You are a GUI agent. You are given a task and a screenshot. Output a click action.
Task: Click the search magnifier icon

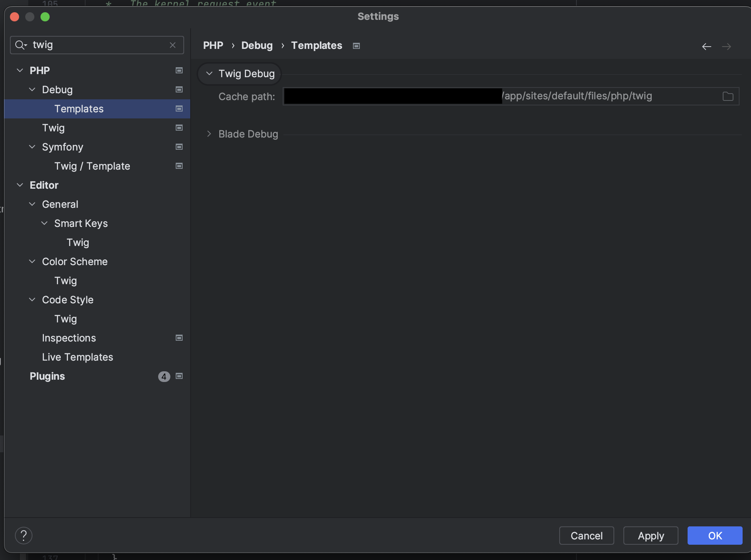pyautogui.click(x=21, y=45)
